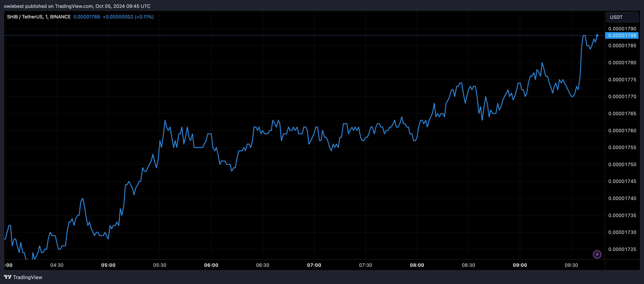Screen dimensions: 644x284
Task: Click the 0.00001790 price axis label
Action: pyautogui.click(x=622, y=29)
